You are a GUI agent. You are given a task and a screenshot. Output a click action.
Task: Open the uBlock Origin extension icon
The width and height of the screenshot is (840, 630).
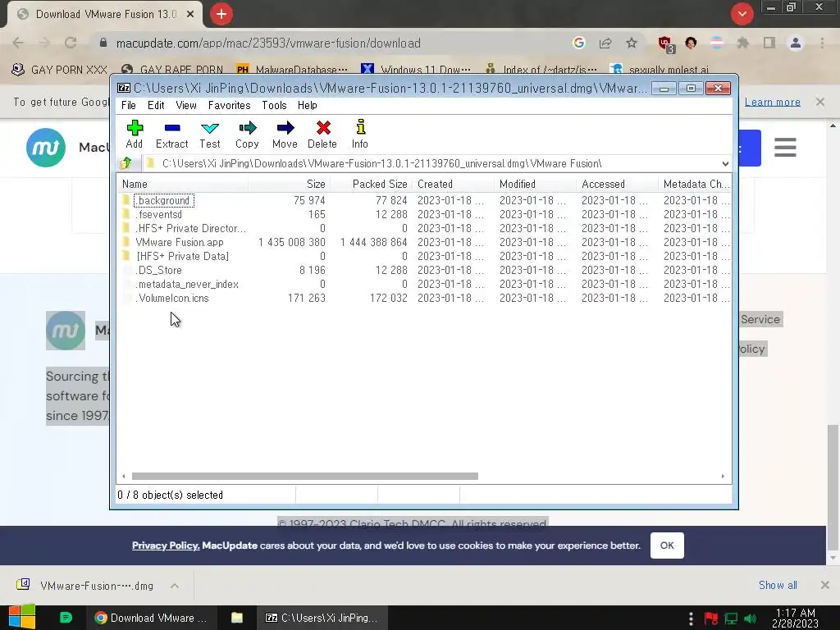[666, 44]
